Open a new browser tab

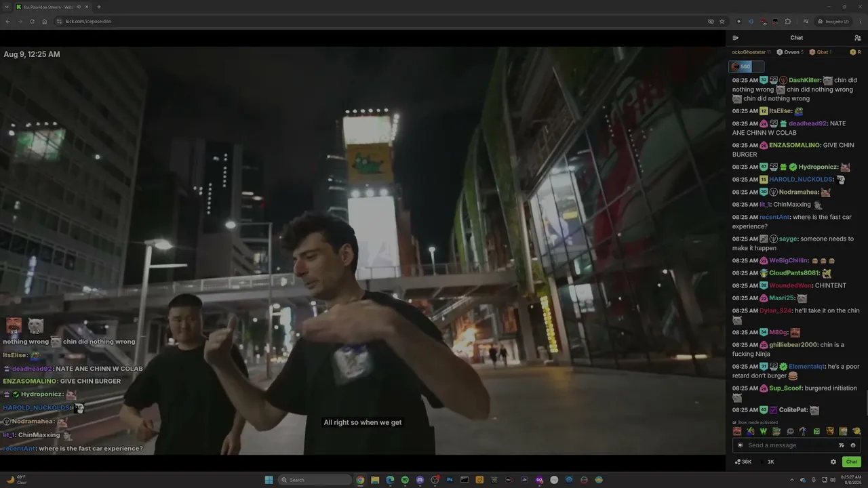click(99, 7)
